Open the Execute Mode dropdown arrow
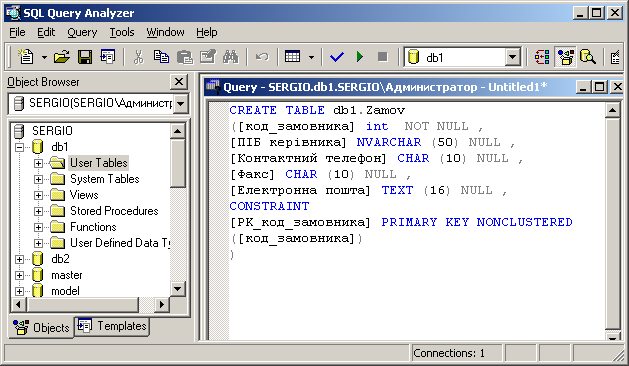The height and width of the screenshot is (366, 629). [311, 57]
